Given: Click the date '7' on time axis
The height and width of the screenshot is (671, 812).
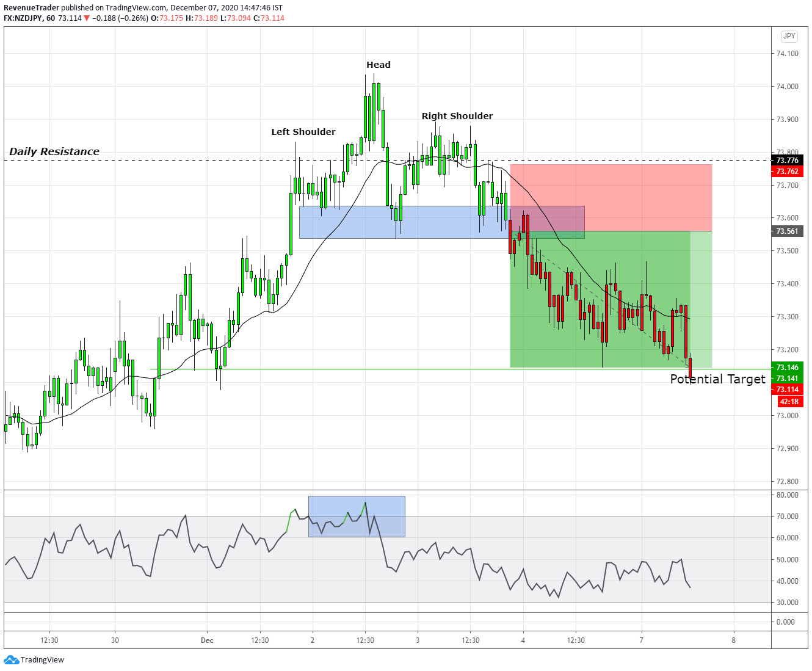Looking at the screenshot, I should [x=642, y=640].
